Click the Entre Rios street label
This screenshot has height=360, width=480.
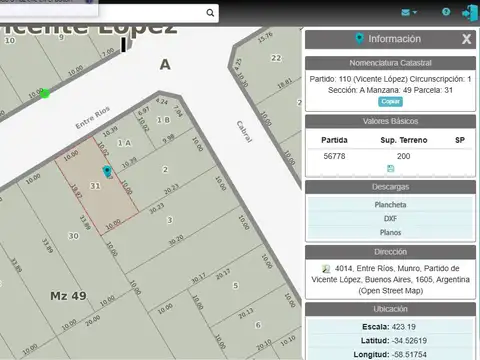(x=93, y=118)
